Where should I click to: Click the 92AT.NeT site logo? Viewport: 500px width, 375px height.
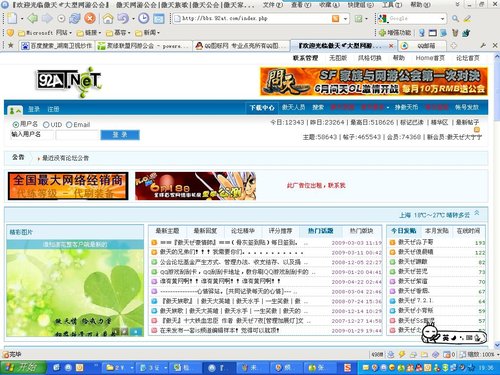69,81
